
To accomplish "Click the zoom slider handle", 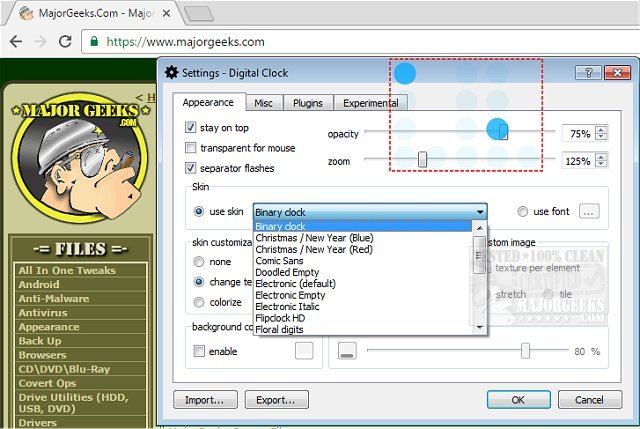I will [x=422, y=159].
